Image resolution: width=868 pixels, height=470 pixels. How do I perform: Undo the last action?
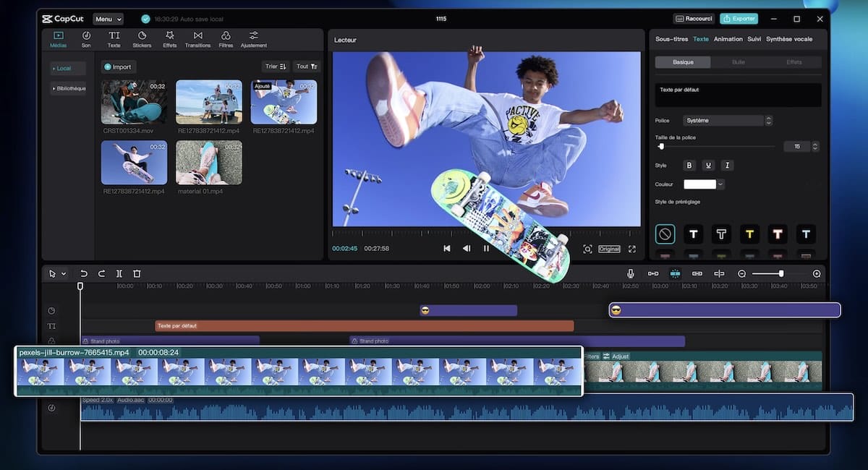click(84, 274)
